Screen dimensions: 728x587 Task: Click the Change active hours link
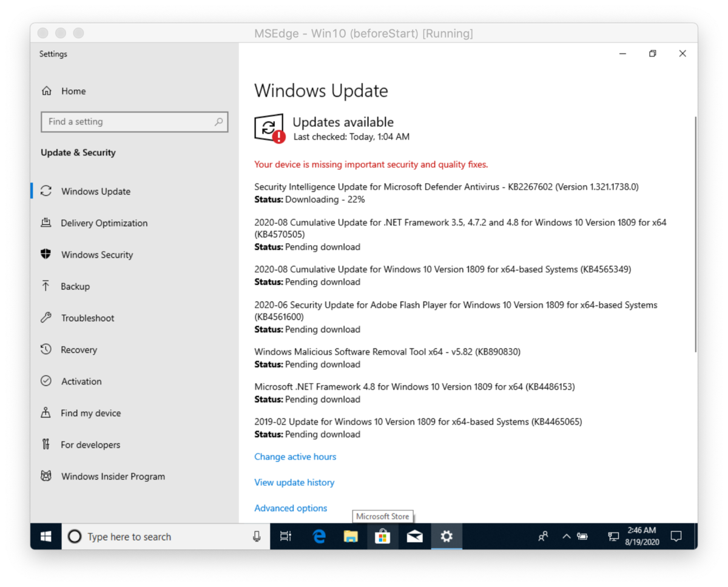tap(295, 457)
